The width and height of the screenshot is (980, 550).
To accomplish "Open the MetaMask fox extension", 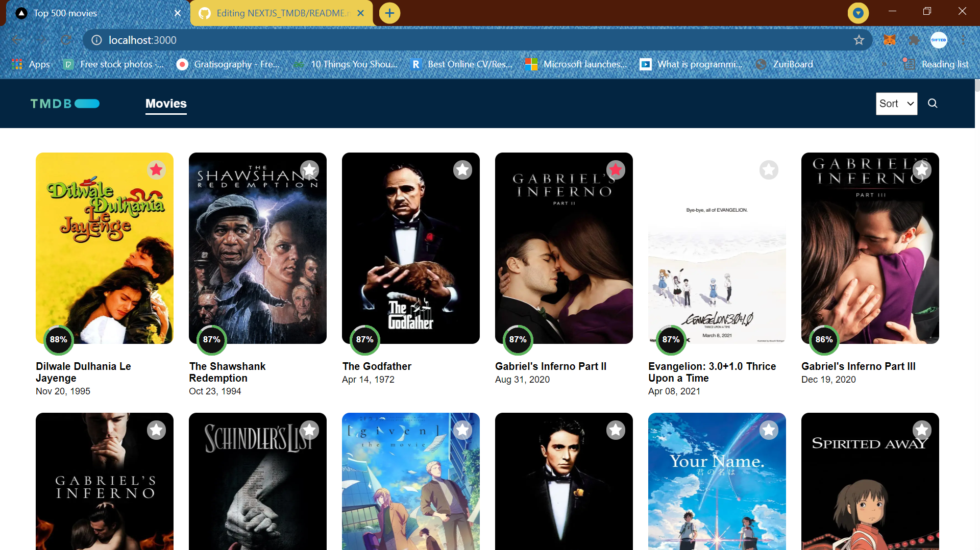I will tap(890, 40).
